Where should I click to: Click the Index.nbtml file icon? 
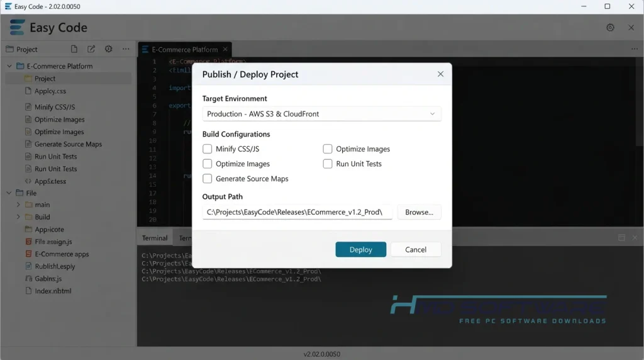coord(28,291)
